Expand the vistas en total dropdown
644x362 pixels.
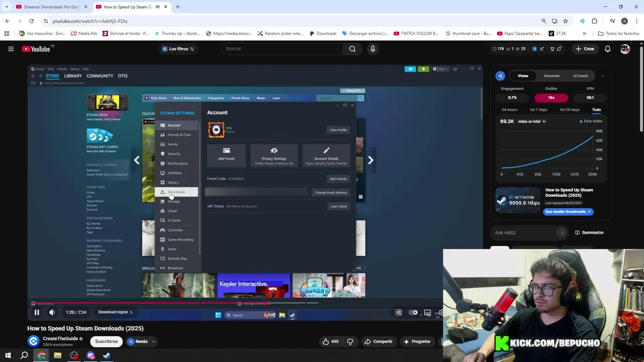tap(532, 121)
